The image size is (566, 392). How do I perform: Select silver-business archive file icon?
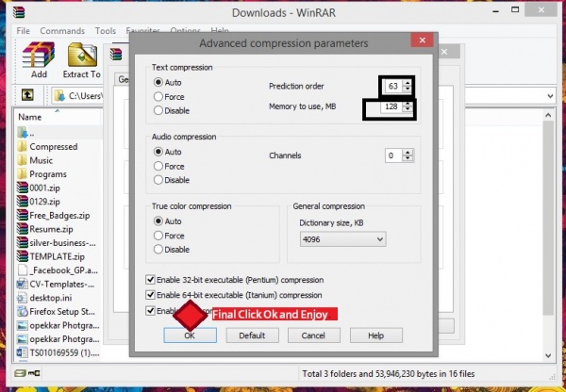(x=23, y=243)
